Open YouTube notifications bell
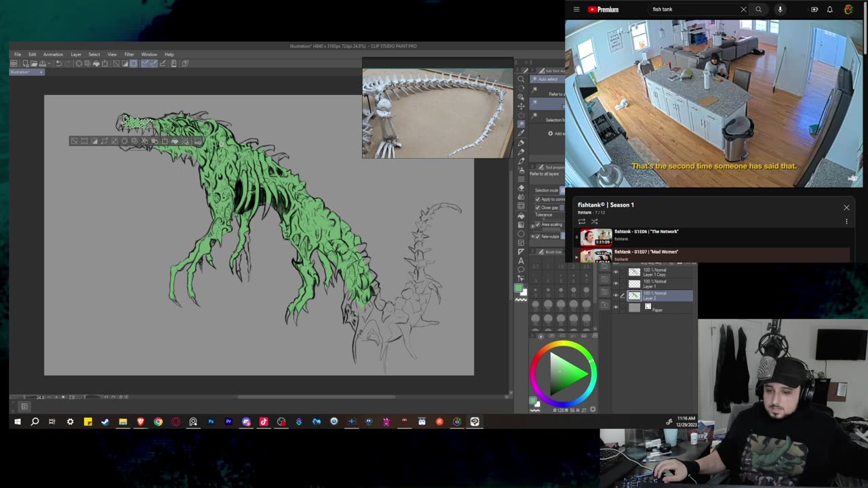 [829, 9]
